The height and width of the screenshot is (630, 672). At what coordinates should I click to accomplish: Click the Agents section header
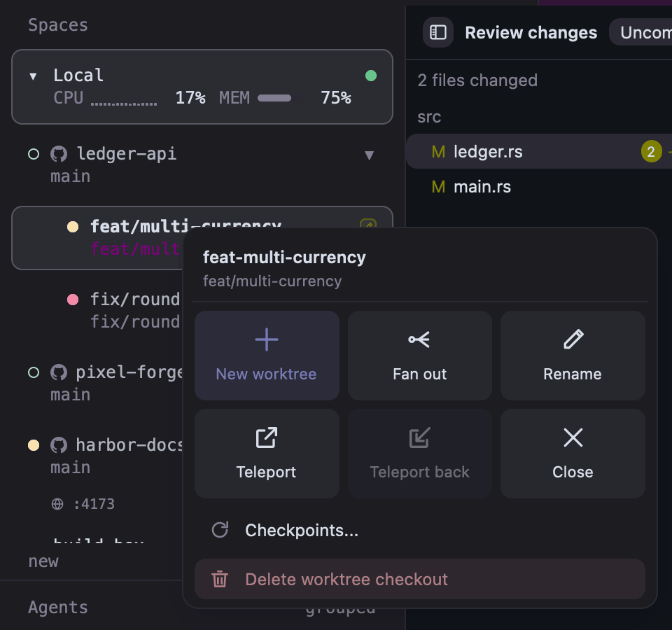(x=58, y=608)
